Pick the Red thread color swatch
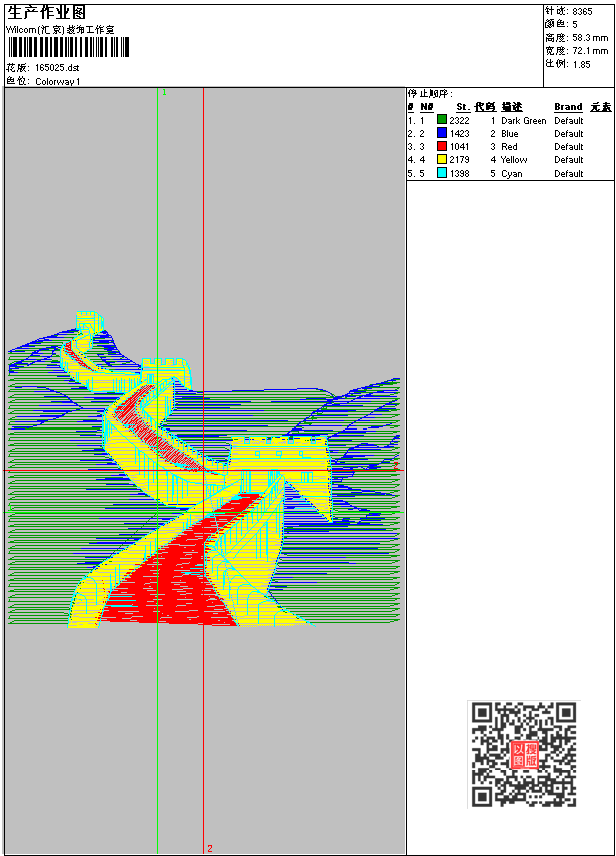616x856 pixels. (x=442, y=146)
